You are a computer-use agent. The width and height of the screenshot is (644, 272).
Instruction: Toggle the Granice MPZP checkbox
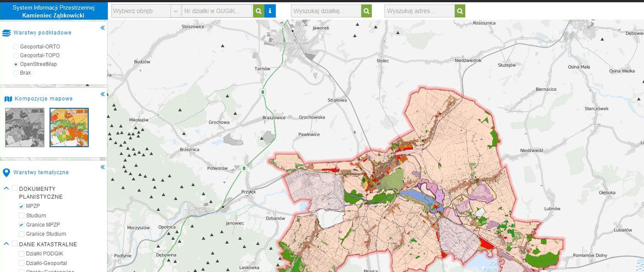pos(21,225)
